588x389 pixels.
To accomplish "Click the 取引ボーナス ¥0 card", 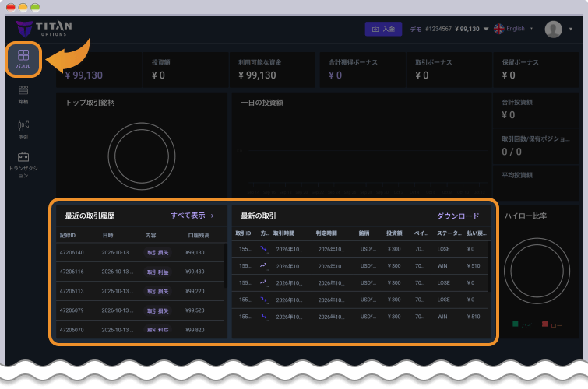I will [449, 70].
